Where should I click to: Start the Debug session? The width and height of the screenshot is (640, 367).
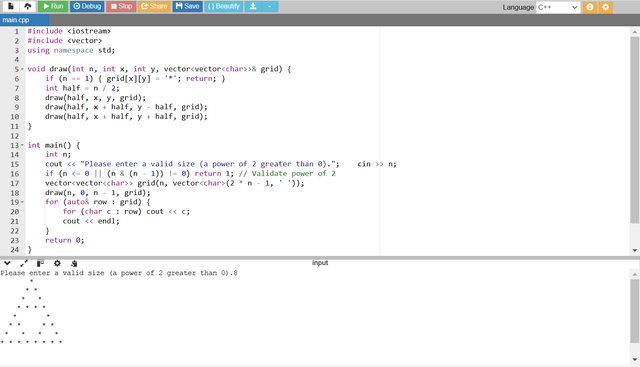coord(87,6)
